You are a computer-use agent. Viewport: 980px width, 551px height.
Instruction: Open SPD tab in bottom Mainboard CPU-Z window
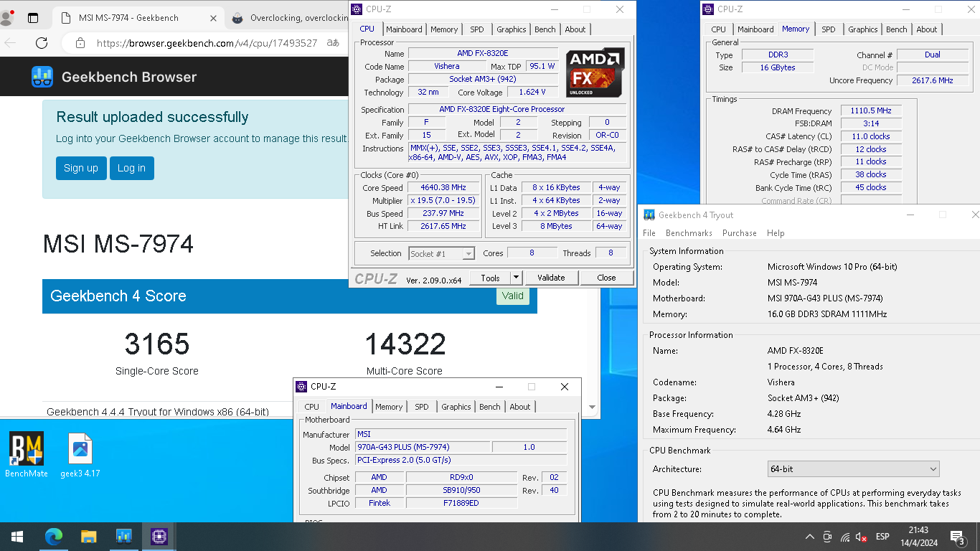pos(422,407)
